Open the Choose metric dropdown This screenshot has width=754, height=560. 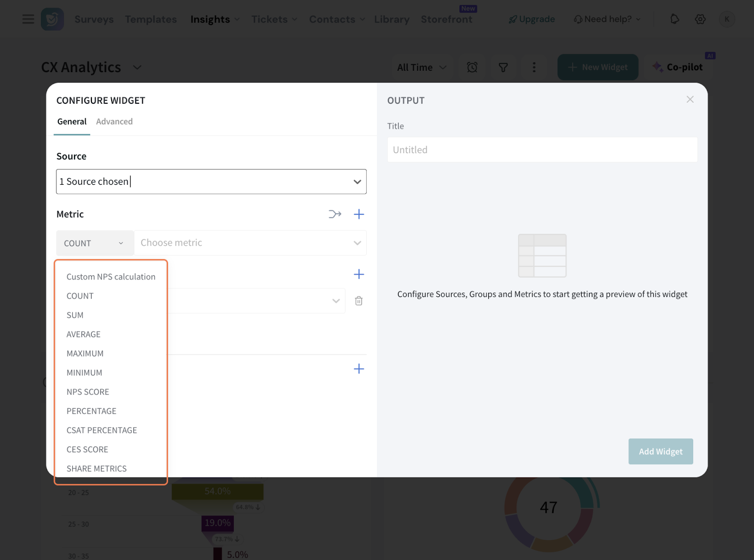[250, 243]
